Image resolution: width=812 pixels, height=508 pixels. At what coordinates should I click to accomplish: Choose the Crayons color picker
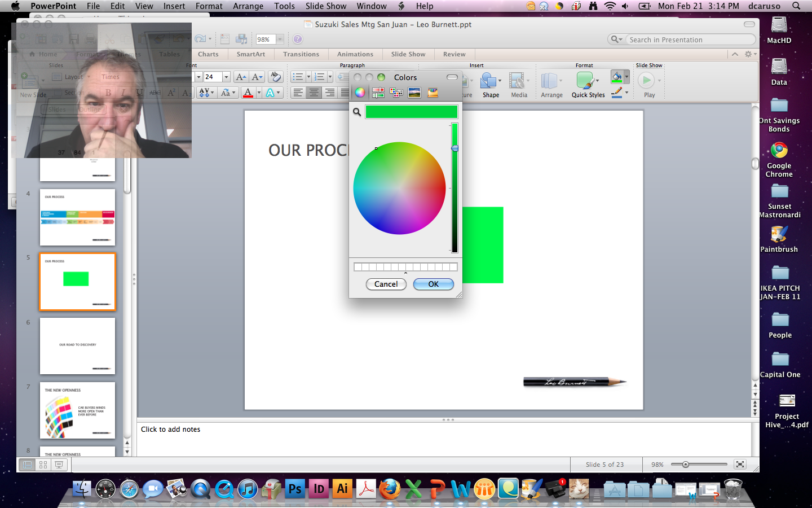click(433, 93)
